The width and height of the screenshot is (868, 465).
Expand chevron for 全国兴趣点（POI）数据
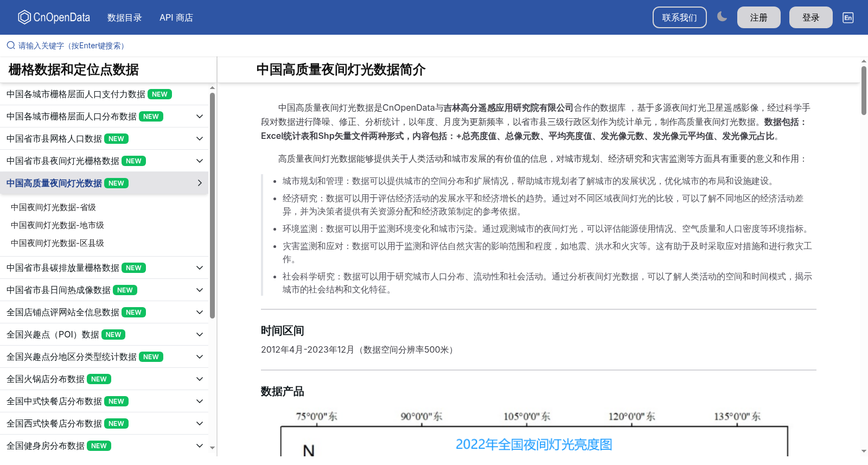point(200,335)
